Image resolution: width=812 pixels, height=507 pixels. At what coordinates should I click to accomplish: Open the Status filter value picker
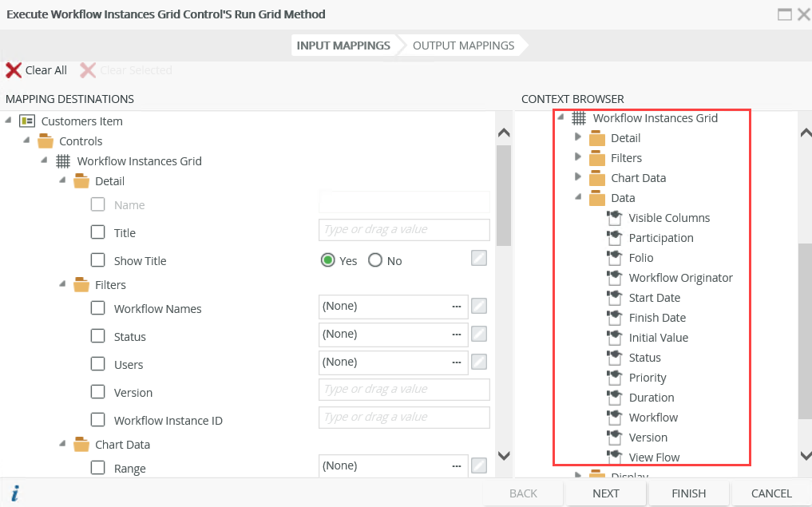(x=457, y=334)
